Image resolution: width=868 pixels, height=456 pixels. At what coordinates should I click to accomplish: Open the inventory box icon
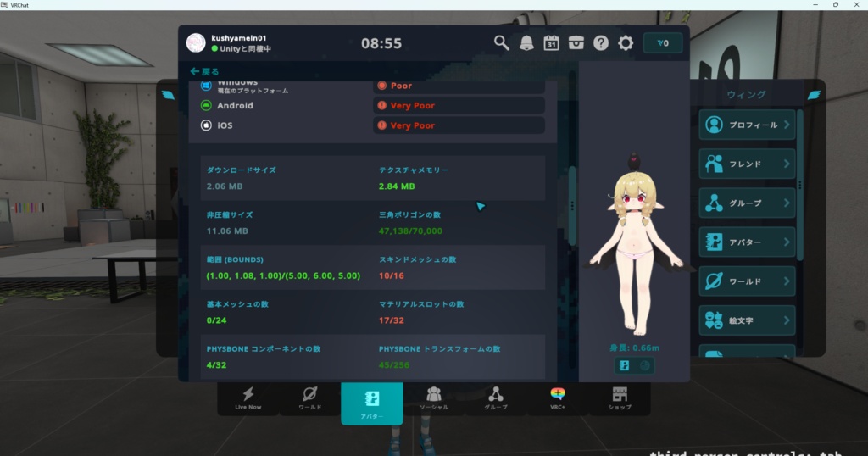576,42
